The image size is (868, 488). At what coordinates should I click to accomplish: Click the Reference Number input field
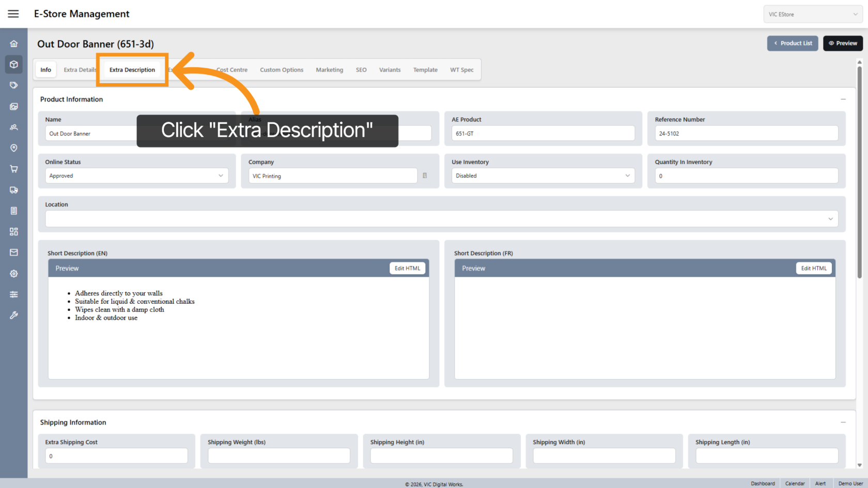pyautogui.click(x=746, y=133)
